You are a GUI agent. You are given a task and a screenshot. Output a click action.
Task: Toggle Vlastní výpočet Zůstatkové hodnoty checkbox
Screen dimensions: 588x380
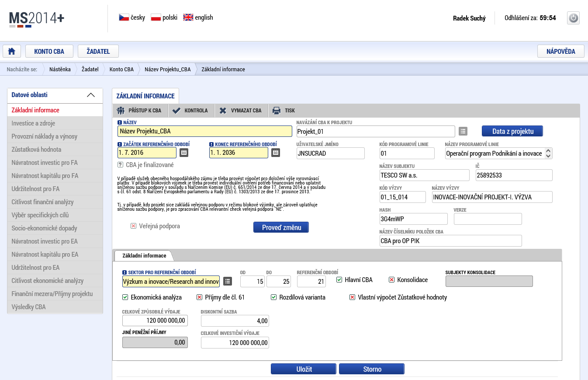(353, 297)
